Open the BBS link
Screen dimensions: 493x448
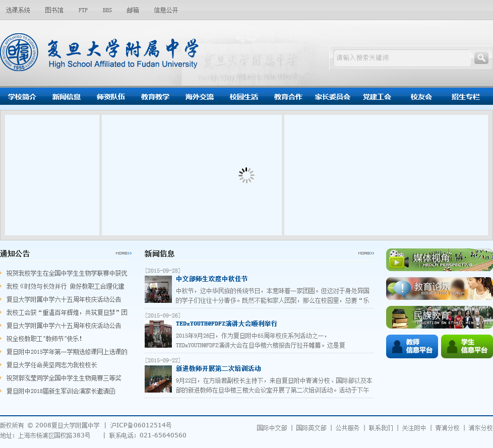(107, 10)
